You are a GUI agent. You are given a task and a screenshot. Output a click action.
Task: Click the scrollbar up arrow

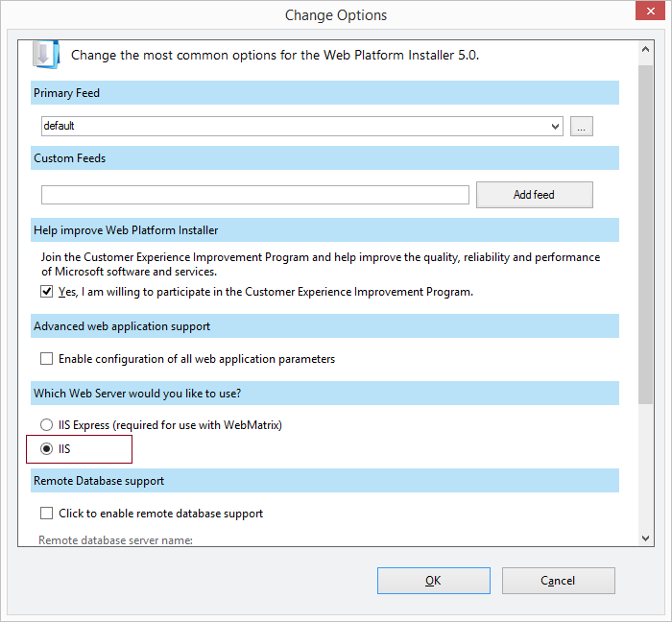click(645, 49)
